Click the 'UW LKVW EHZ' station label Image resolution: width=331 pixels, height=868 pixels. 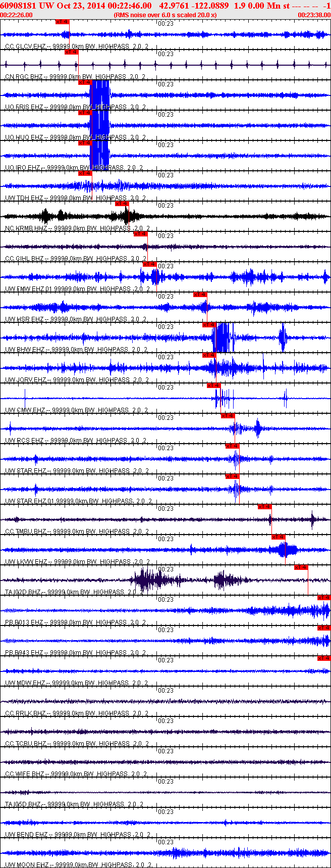(x=26, y=562)
